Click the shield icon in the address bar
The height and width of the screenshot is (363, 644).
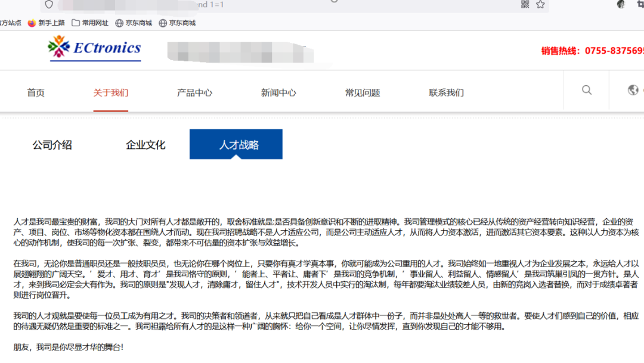[x=49, y=5]
